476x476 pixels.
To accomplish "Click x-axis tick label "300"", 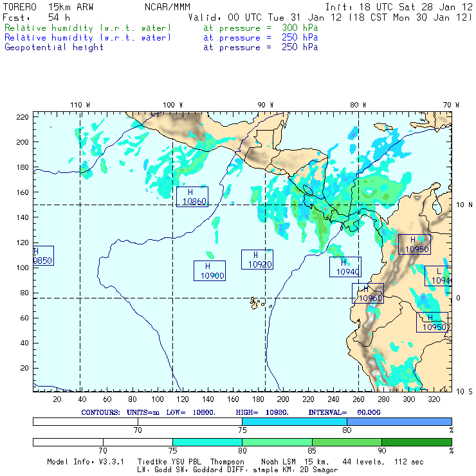I will (408, 399).
